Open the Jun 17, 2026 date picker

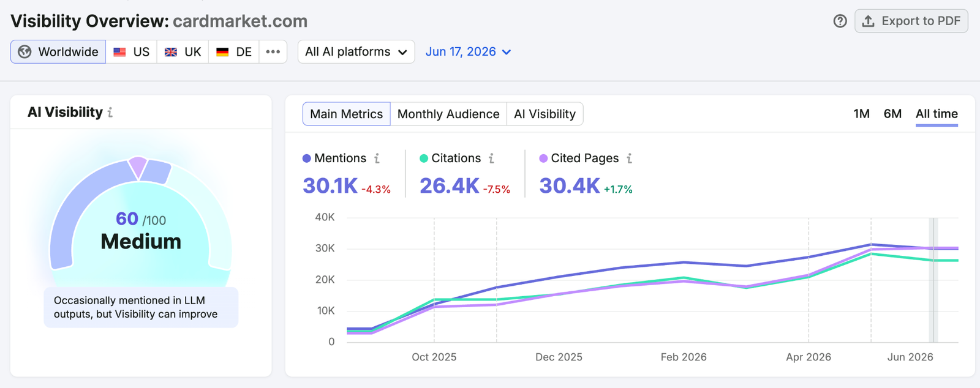tap(468, 52)
